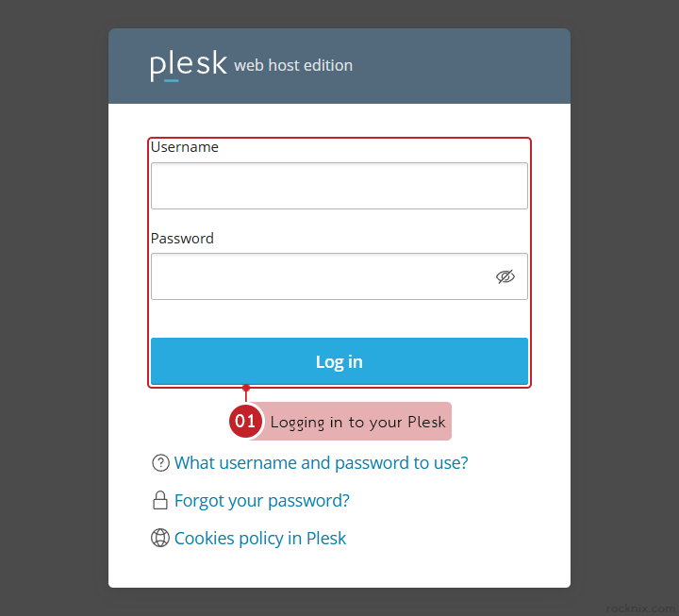This screenshot has width=679, height=616.
Task: Click the rocknix.com watermark text
Action: pos(642,608)
